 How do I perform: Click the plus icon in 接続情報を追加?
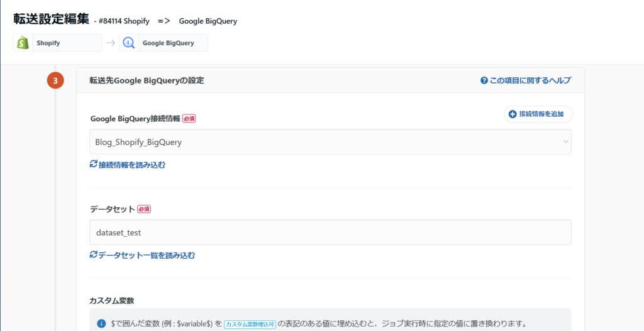coord(513,114)
